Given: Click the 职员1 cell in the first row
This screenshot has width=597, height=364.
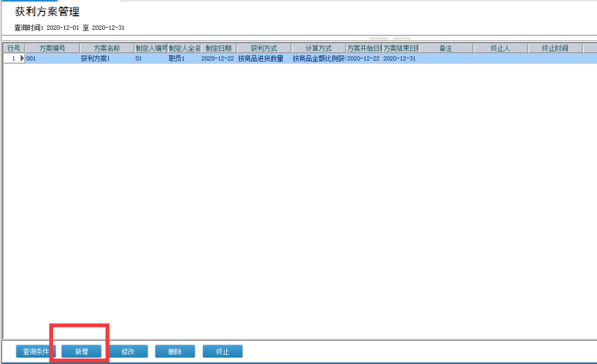Looking at the screenshot, I should coord(184,58).
